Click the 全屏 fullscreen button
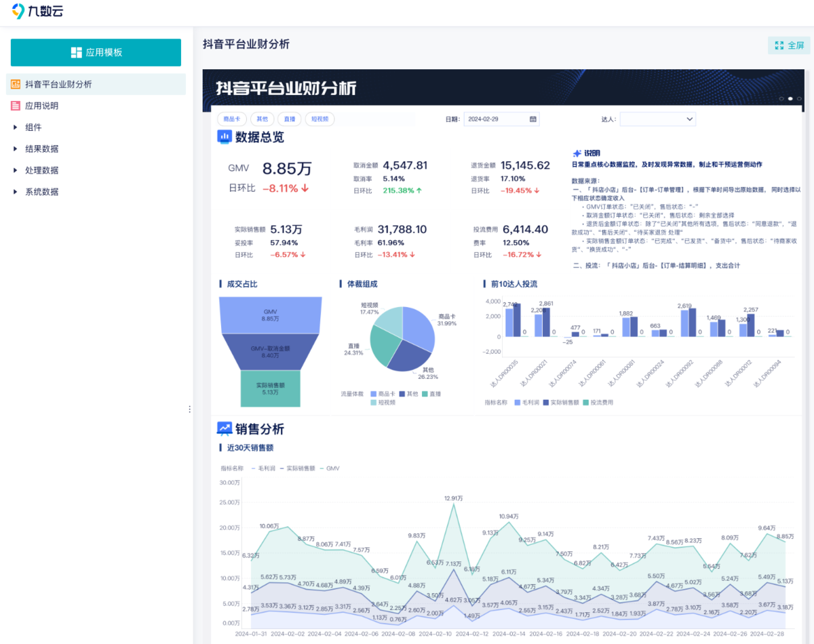 point(789,45)
